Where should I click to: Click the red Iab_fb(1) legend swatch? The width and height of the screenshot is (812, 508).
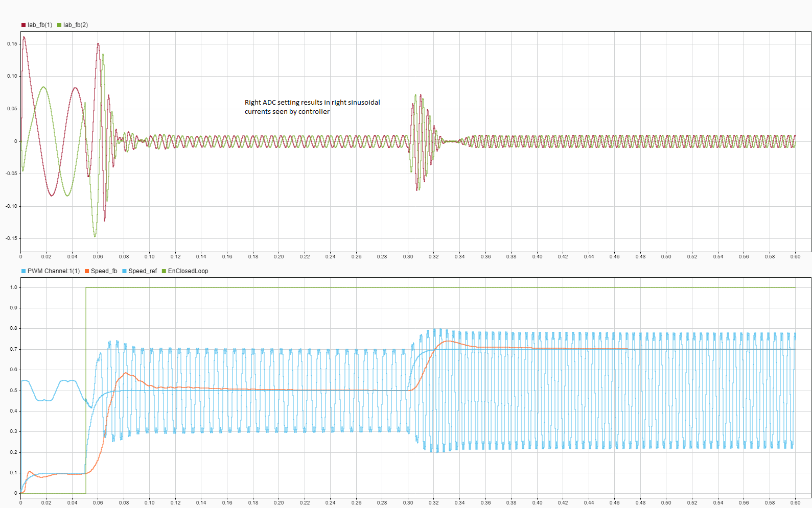pyautogui.click(x=24, y=25)
